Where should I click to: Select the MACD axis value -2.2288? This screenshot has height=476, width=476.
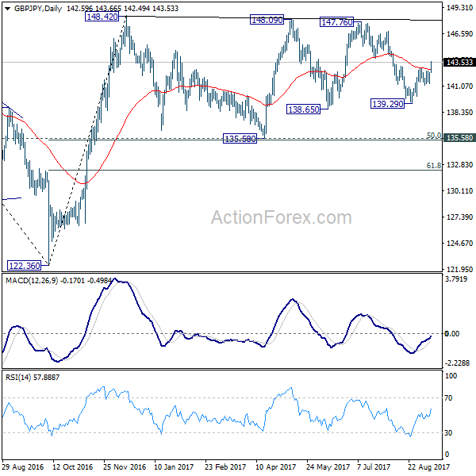point(457,363)
